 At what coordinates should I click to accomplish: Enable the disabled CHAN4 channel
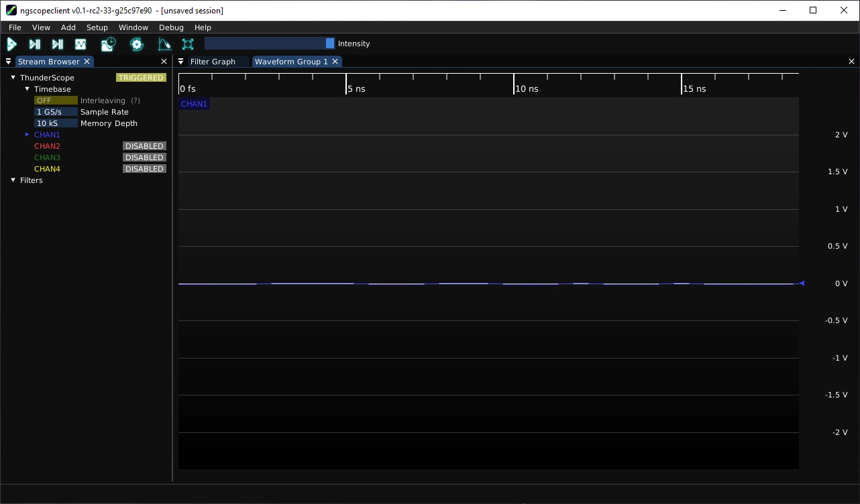(x=144, y=168)
